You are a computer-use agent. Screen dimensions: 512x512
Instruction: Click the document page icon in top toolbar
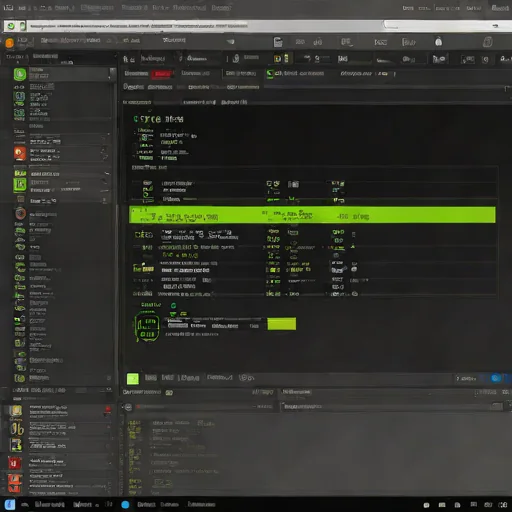click(278, 42)
